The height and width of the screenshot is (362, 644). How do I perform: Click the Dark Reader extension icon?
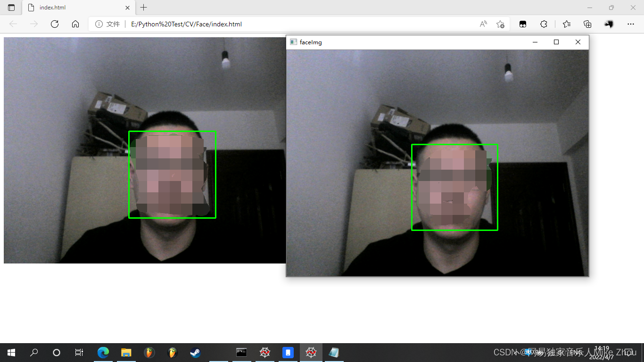tap(522, 24)
